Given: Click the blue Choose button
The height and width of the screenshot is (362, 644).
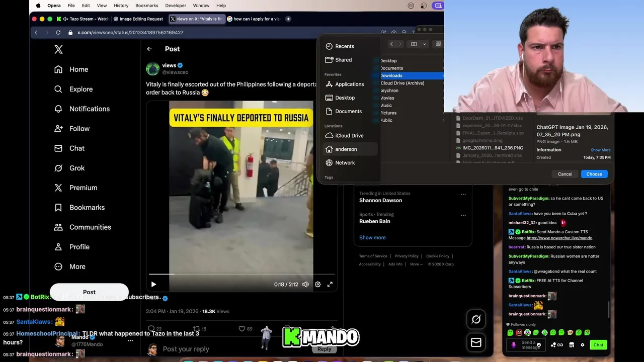Looking at the screenshot, I should (594, 174).
